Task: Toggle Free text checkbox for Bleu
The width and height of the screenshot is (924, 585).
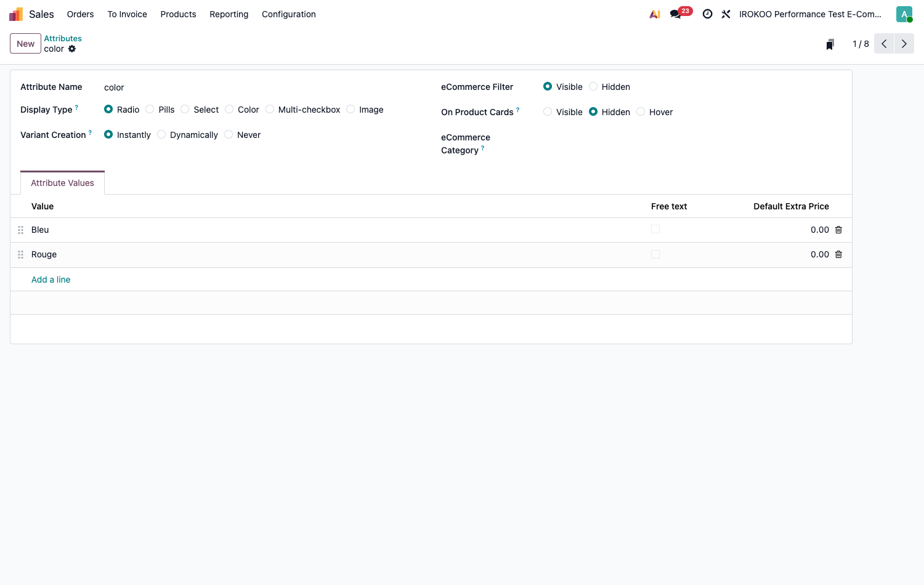Action: 655,229
